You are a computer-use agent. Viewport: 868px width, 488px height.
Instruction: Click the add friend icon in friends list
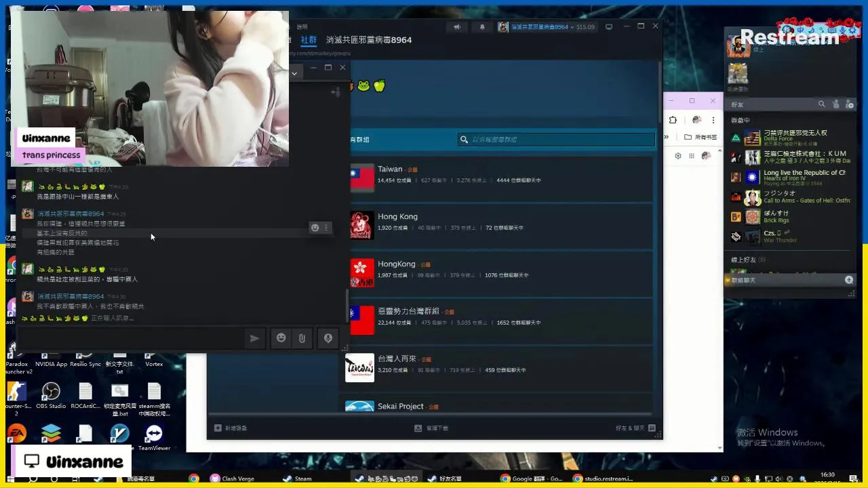click(x=850, y=104)
